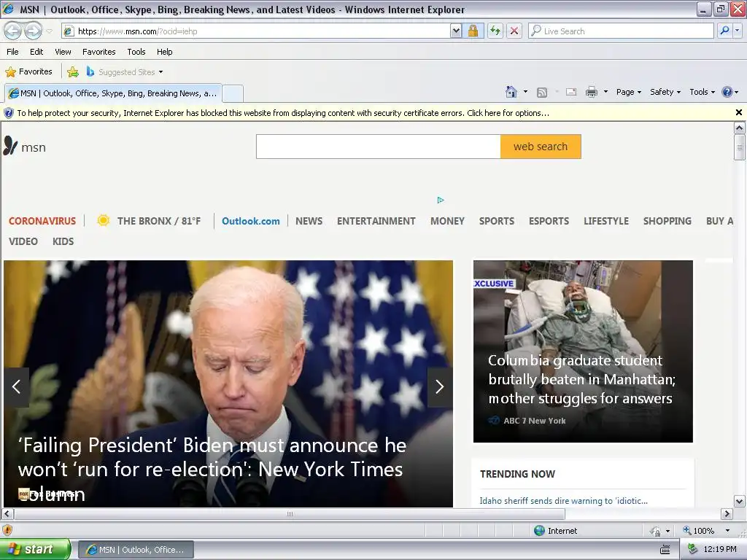Click the address bar URL field
Viewport: 747px width, 560px height.
click(x=256, y=31)
